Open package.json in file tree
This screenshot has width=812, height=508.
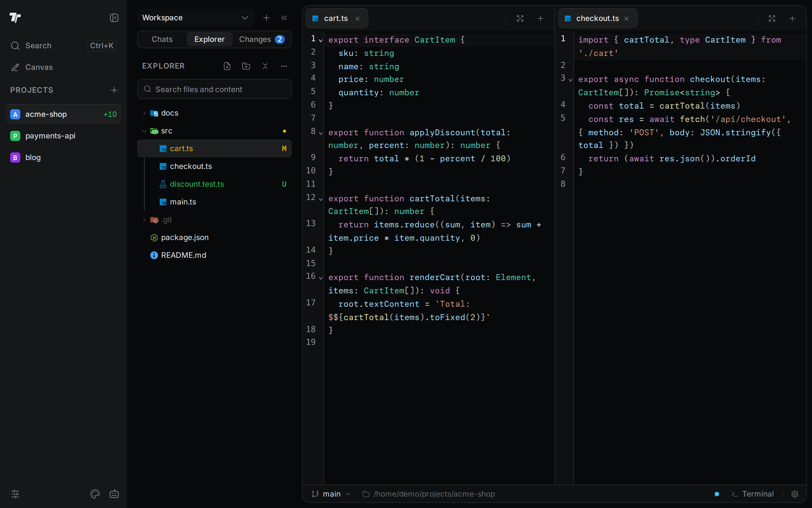tap(214, 237)
